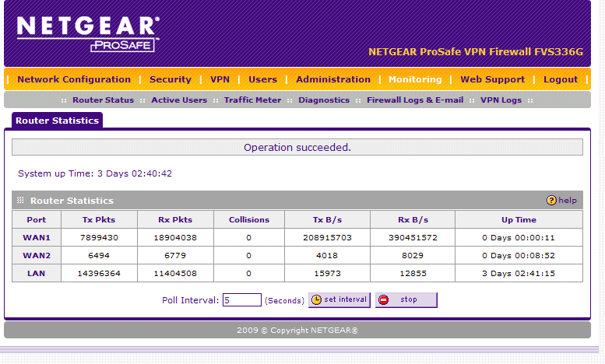Click the red stop icon

coord(384,300)
